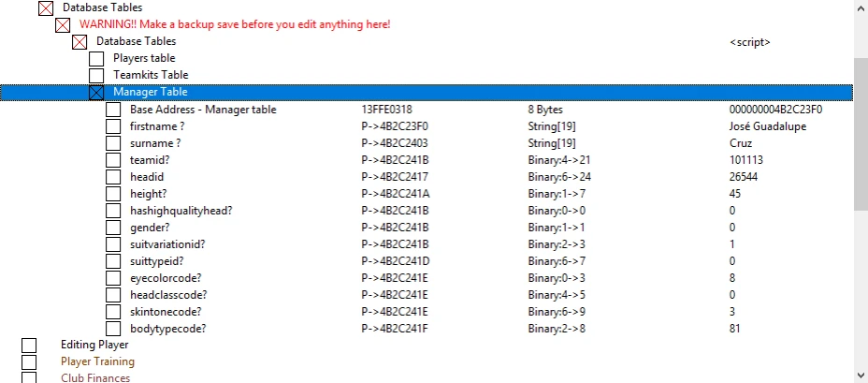Viewport: 868px width, 383px height.
Task: Click address P->4B2C23F0 in firstname row
Action: [x=394, y=126]
